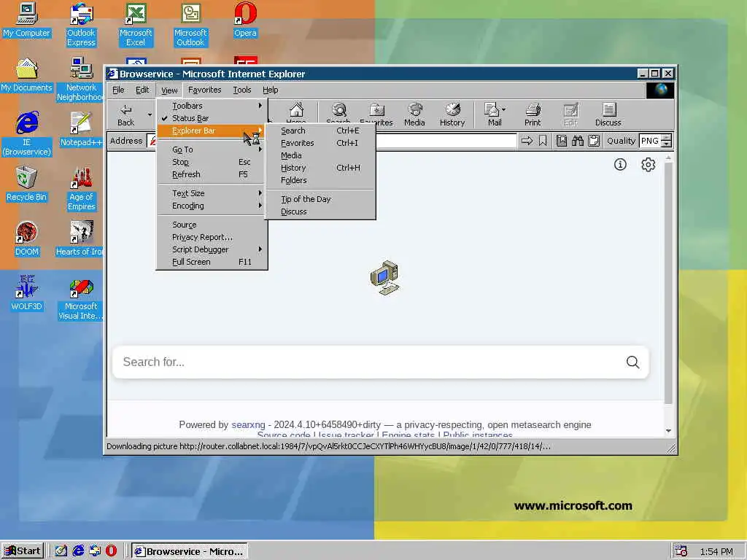Click scrollbar down arrow in browser
This screenshot has height=560, width=747.
[x=668, y=430]
